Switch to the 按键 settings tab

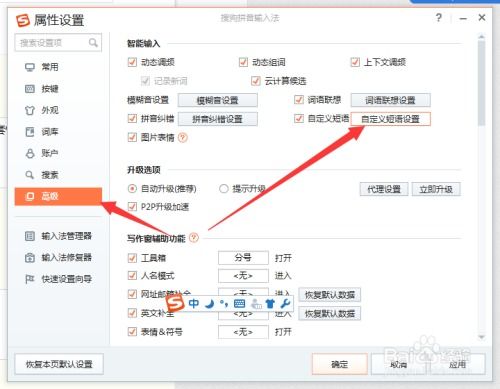coord(58,89)
